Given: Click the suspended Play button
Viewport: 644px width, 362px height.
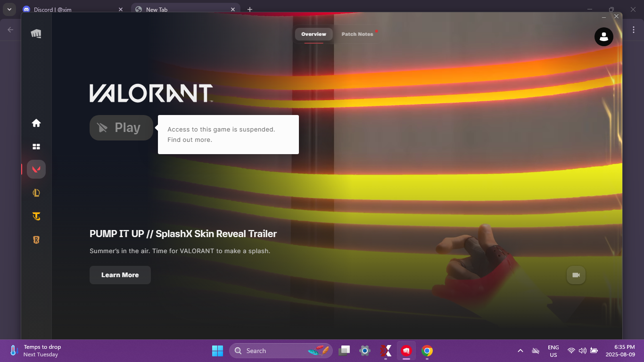Looking at the screenshot, I should [x=121, y=128].
